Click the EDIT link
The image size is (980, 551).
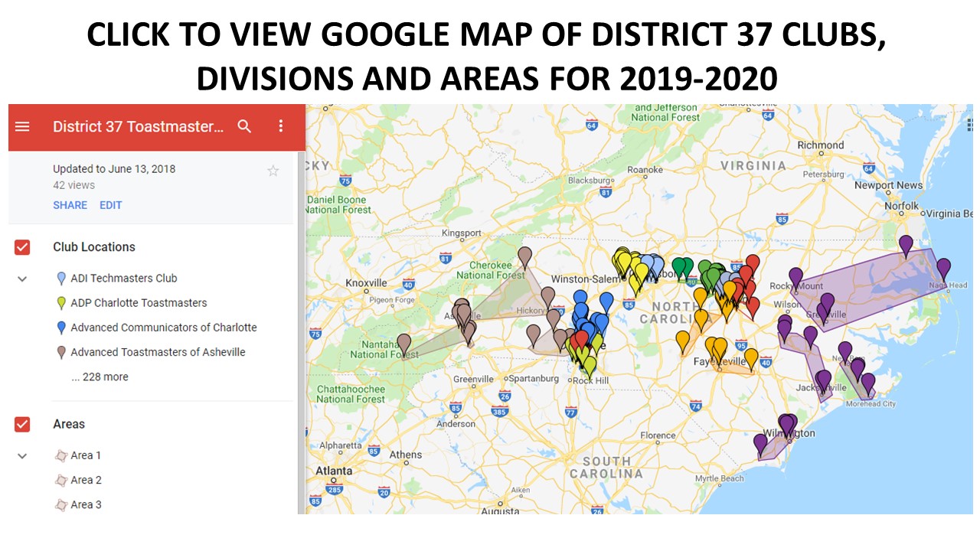[110, 205]
